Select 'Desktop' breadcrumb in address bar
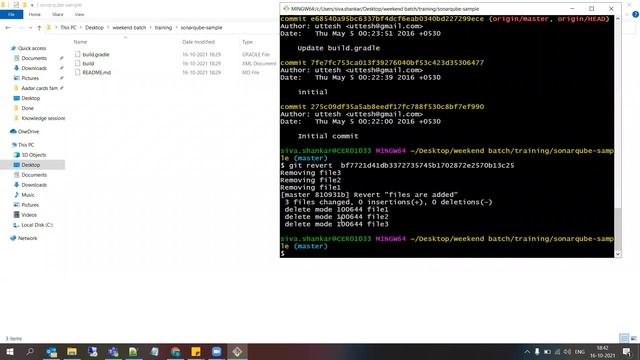This screenshot has height=360, width=640. (94, 28)
